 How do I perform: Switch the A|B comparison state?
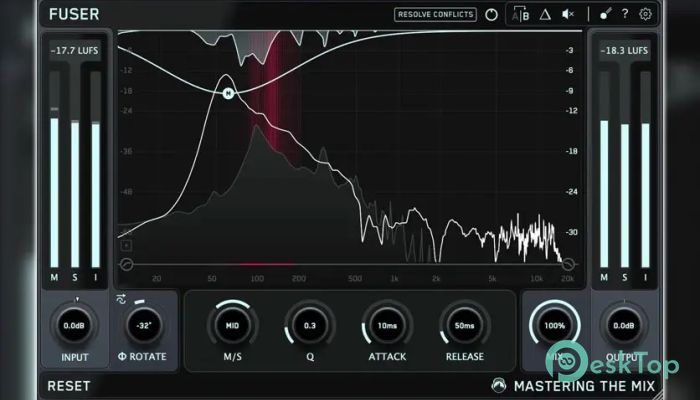tap(521, 14)
